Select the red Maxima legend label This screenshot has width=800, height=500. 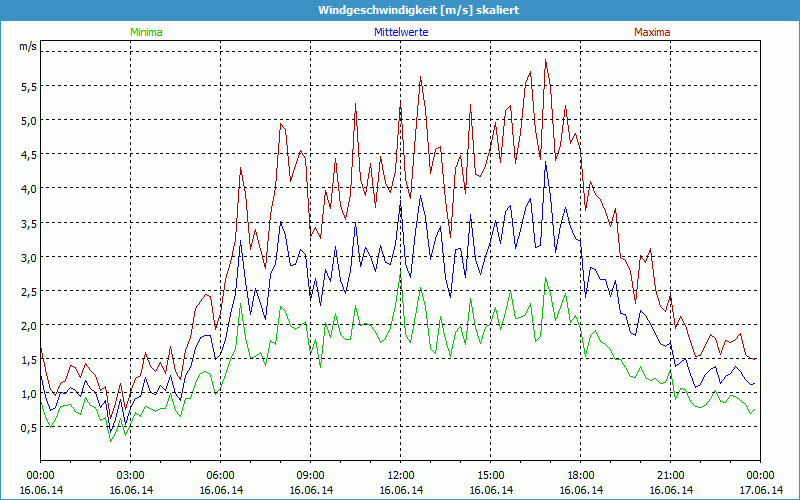[652, 32]
